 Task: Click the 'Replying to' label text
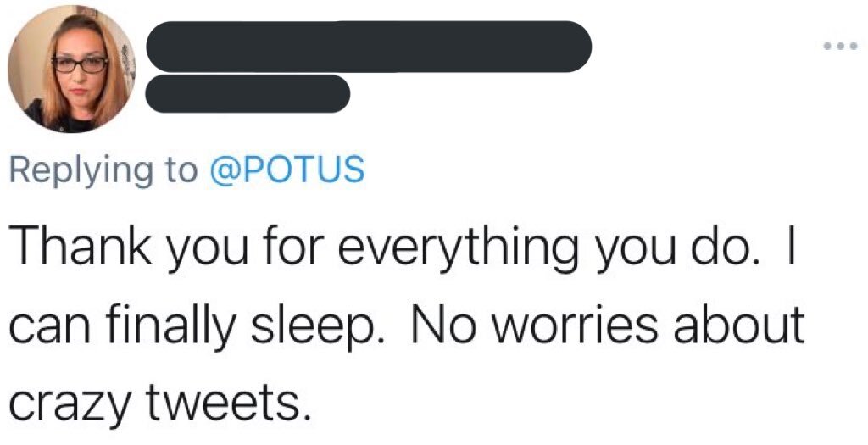103,170
